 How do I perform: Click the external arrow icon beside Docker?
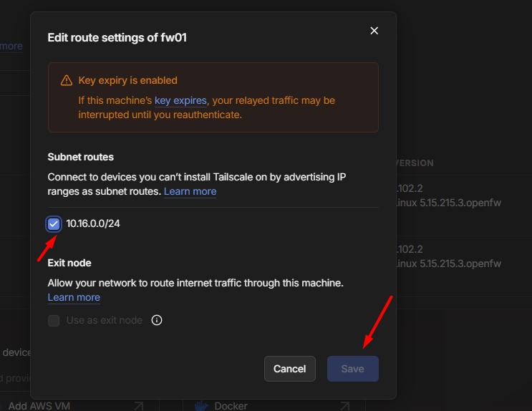[345, 406]
